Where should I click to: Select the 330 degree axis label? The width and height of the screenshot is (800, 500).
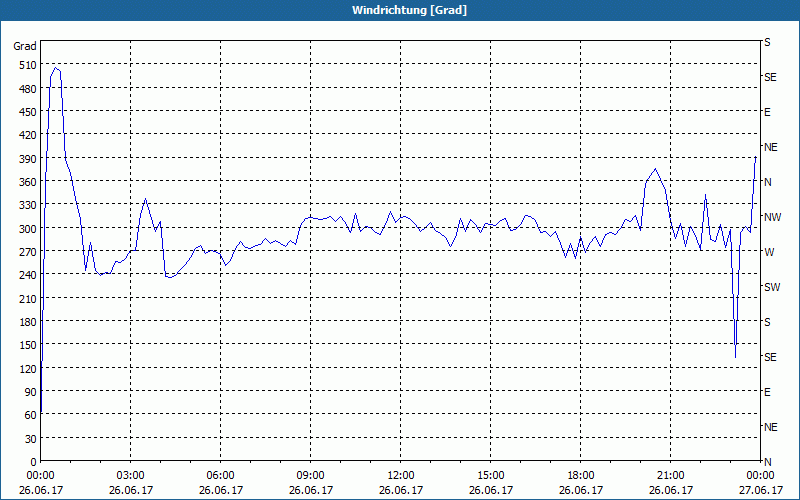pos(28,205)
